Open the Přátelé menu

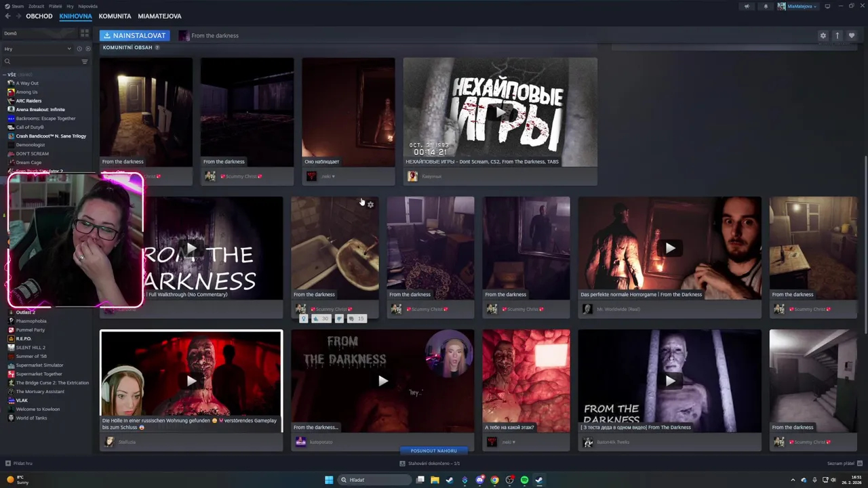(x=55, y=6)
